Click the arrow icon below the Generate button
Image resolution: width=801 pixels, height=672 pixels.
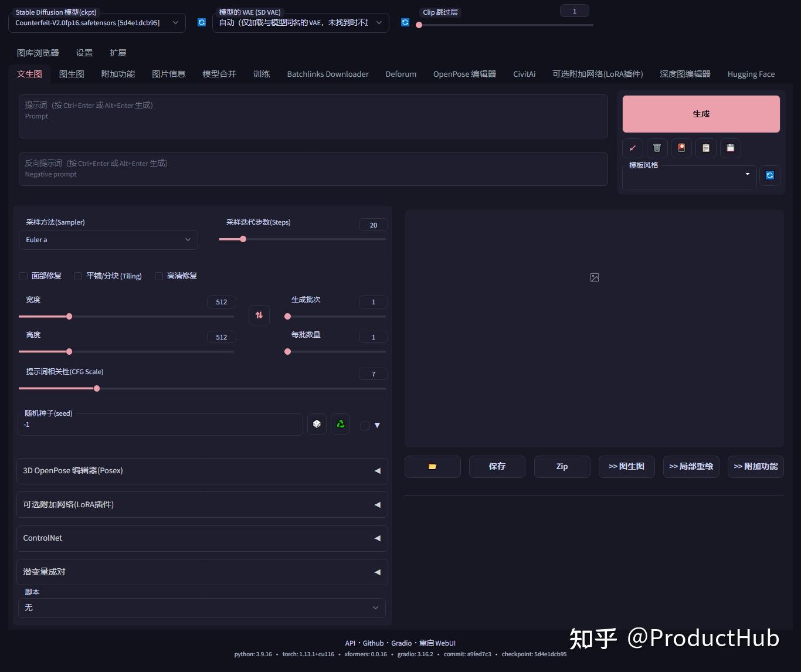click(x=633, y=148)
